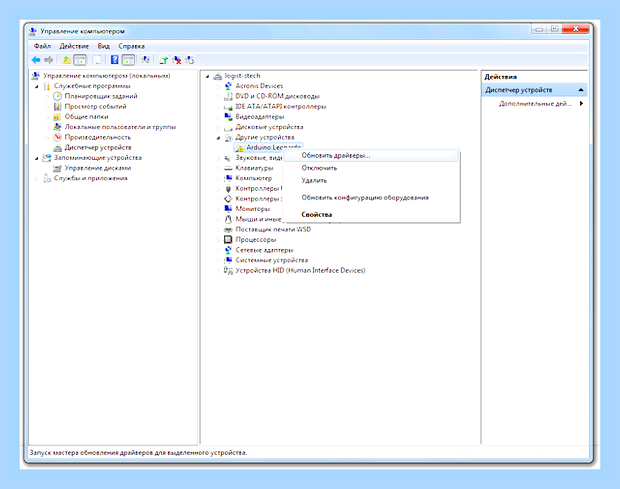Click the Управление дисками icon
Viewport: 620px width, 489px height.
[x=57, y=168]
